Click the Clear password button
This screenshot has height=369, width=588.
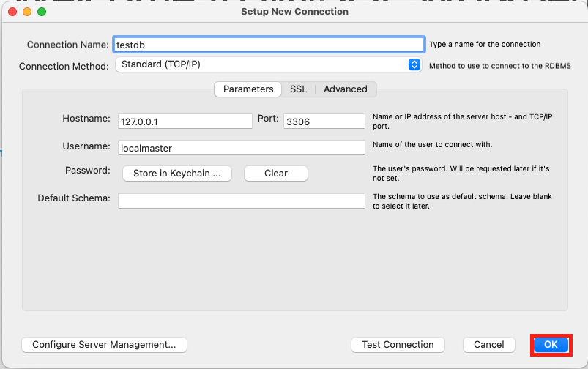276,174
